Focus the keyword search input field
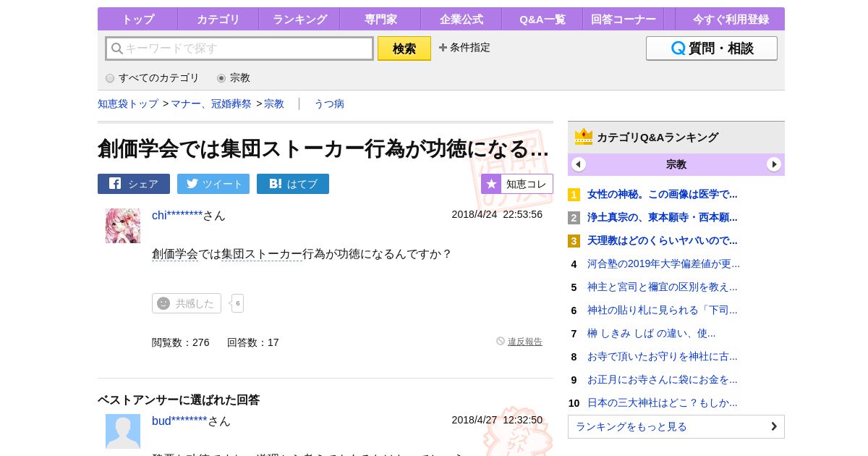The width and height of the screenshot is (868, 456). point(239,48)
